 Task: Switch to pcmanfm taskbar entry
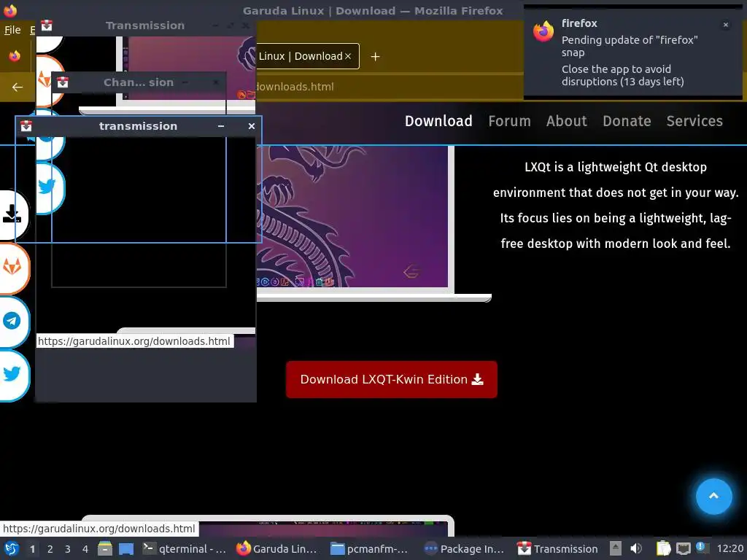[370, 548]
